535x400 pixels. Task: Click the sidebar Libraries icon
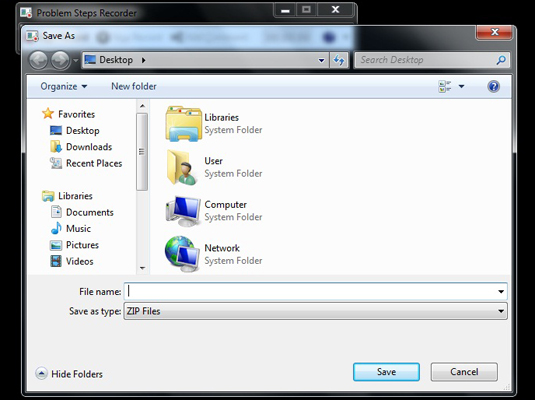click(48, 196)
